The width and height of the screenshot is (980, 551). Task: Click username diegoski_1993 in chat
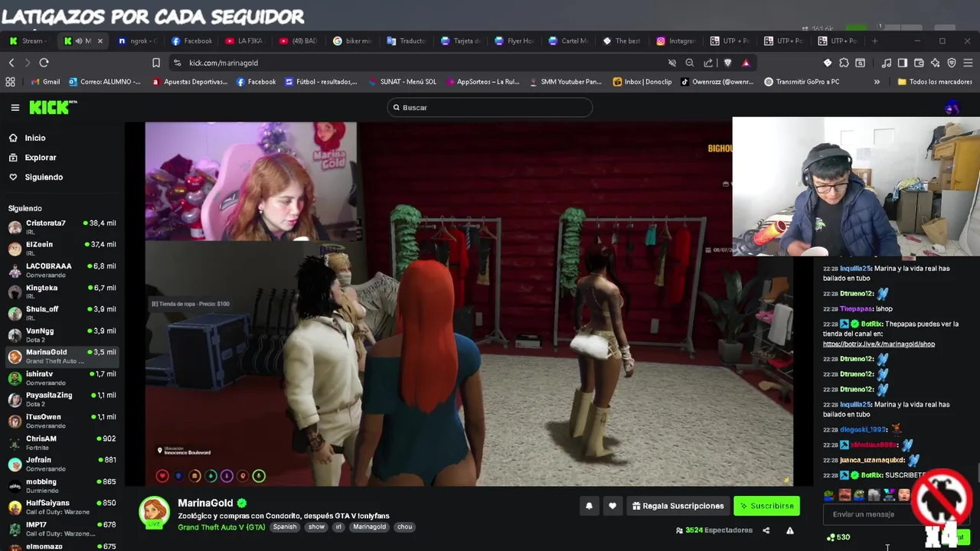pyautogui.click(x=864, y=430)
